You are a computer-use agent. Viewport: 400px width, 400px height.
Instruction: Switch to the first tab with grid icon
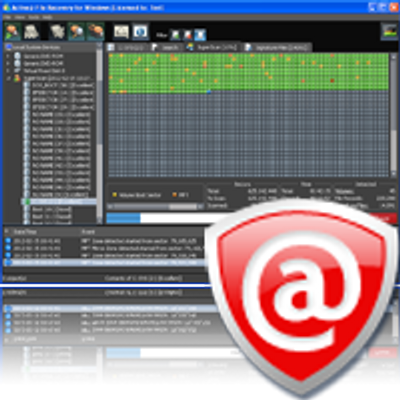point(127,48)
